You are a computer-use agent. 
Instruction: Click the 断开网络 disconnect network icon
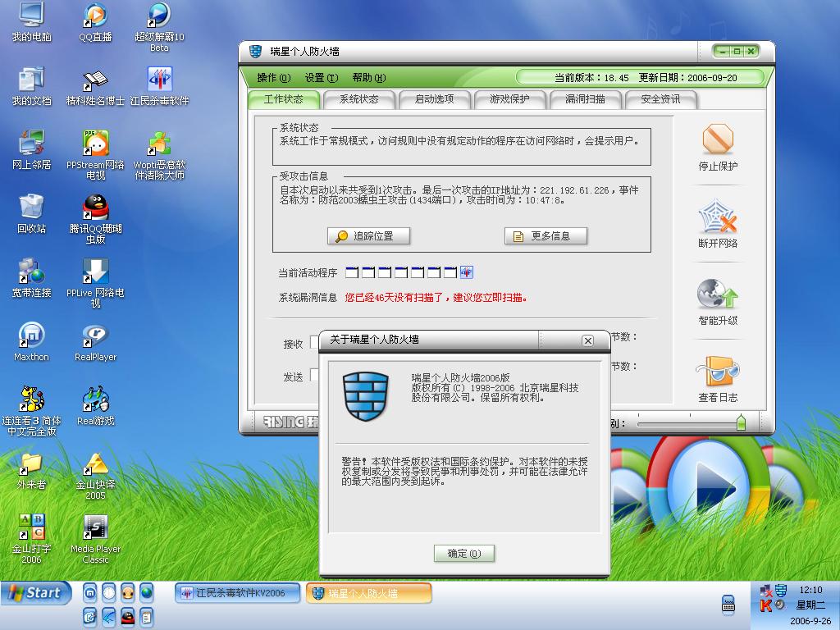pyautogui.click(x=717, y=217)
